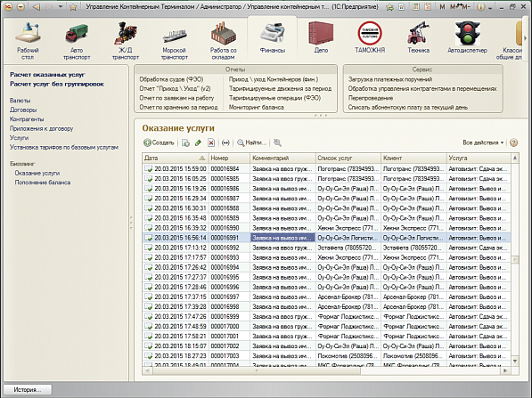Click the M+ memory add button
532x398 pixels.
pyautogui.click(x=454, y=7)
